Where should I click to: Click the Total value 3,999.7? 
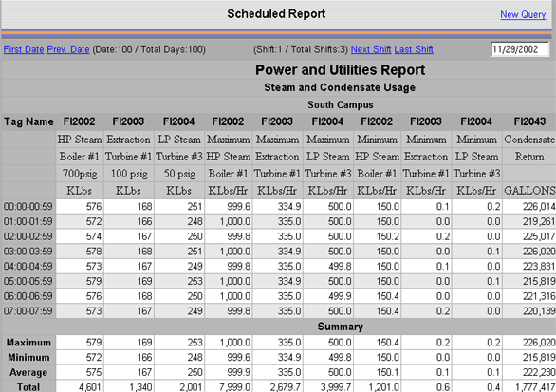[336, 387]
